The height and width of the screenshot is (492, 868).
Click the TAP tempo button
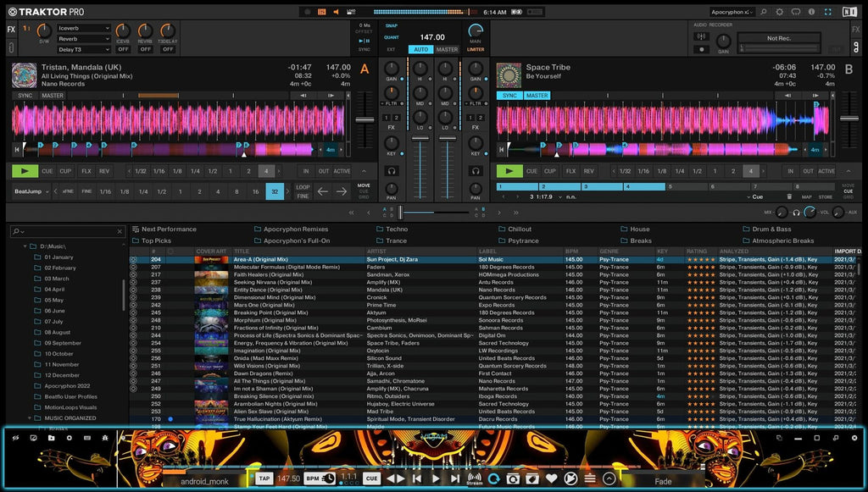(264, 478)
